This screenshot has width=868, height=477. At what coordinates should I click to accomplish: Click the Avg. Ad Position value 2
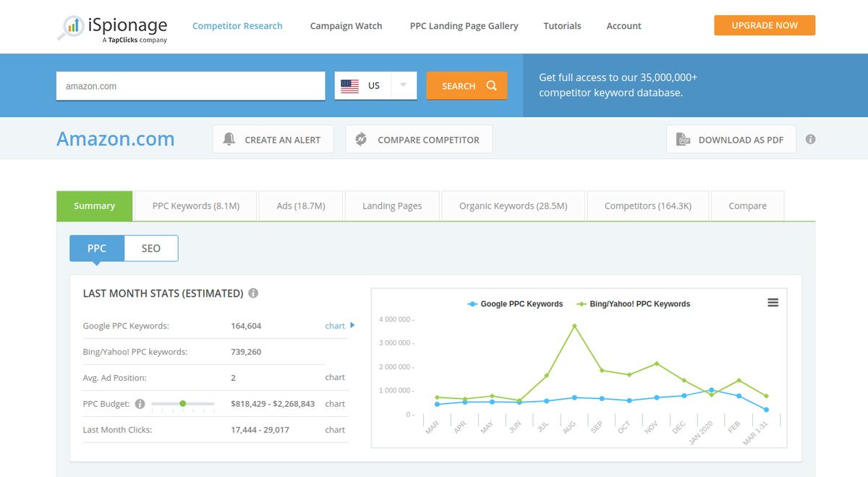pos(234,377)
